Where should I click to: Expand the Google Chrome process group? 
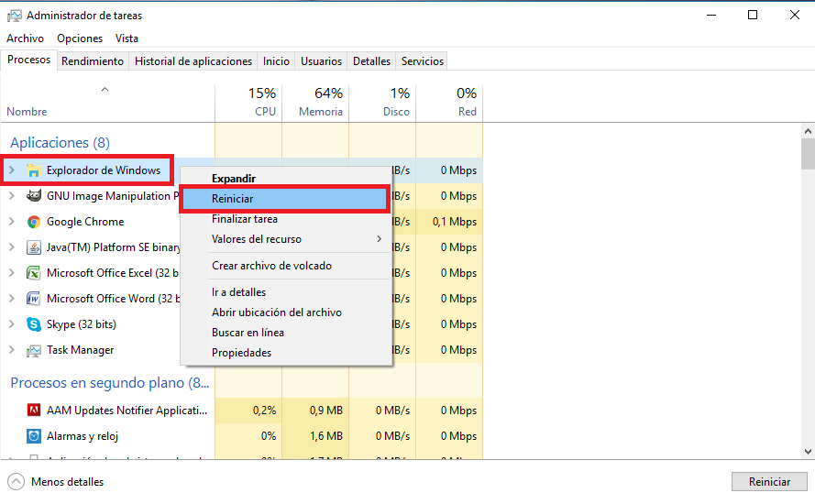[11, 222]
